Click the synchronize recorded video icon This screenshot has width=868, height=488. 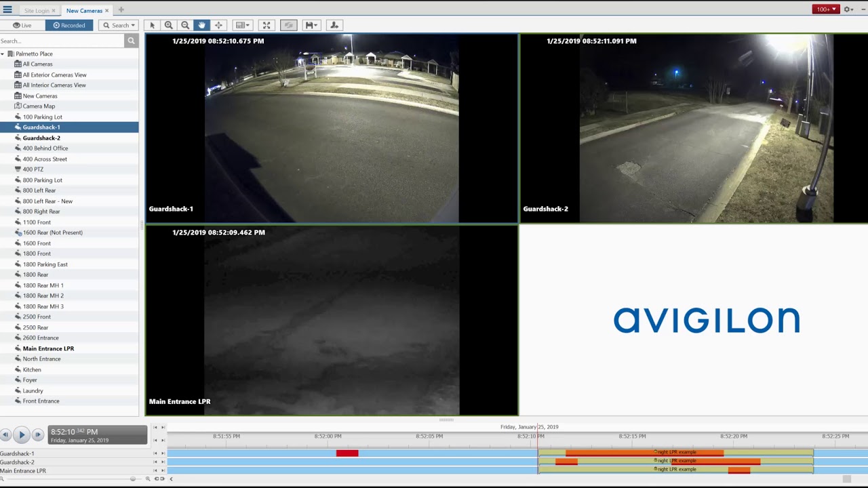coord(289,25)
